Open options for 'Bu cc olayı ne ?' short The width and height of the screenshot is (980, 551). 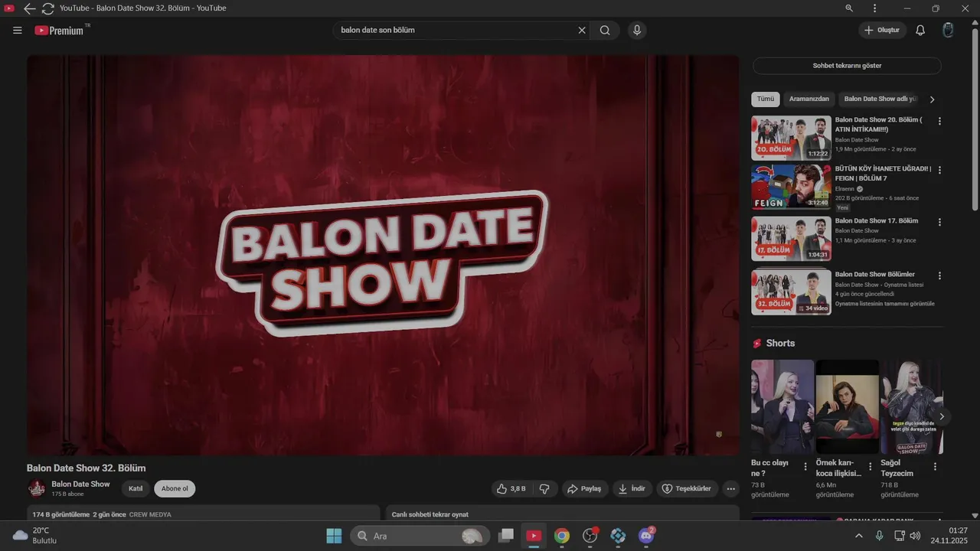tap(805, 466)
